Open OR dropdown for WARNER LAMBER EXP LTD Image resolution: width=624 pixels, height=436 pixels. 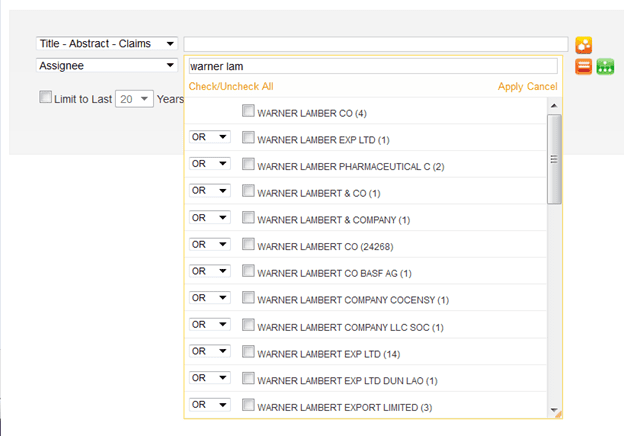[210, 137]
